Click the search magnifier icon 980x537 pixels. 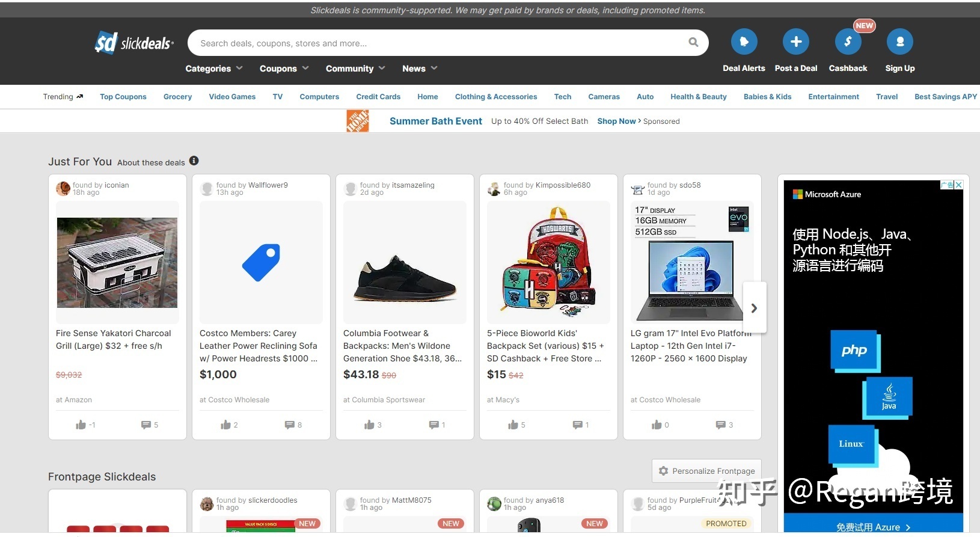tap(693, 43)
